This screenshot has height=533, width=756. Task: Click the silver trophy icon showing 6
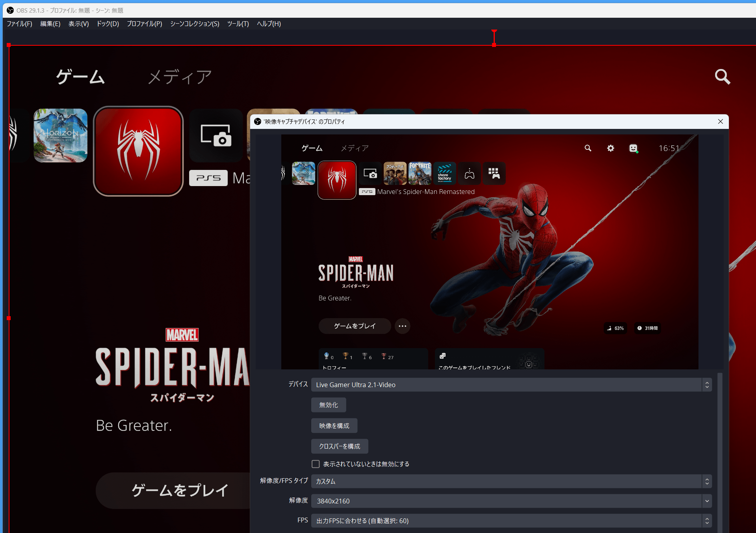pyautogui.click(x=364, y=356)
